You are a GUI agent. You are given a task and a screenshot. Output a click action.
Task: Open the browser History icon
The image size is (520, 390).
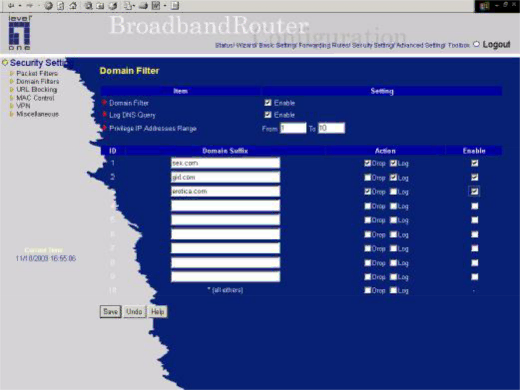(x=113, y=5)
